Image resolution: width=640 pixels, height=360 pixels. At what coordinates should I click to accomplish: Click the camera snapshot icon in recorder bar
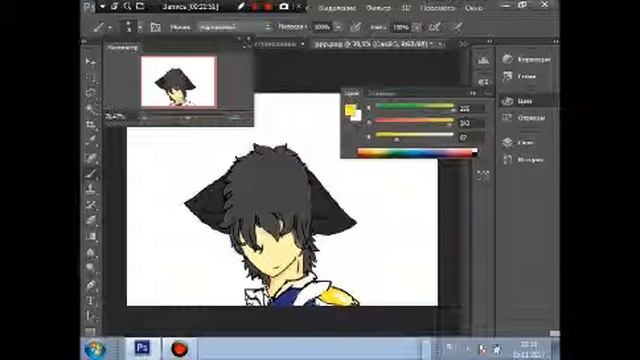(284, 7)
